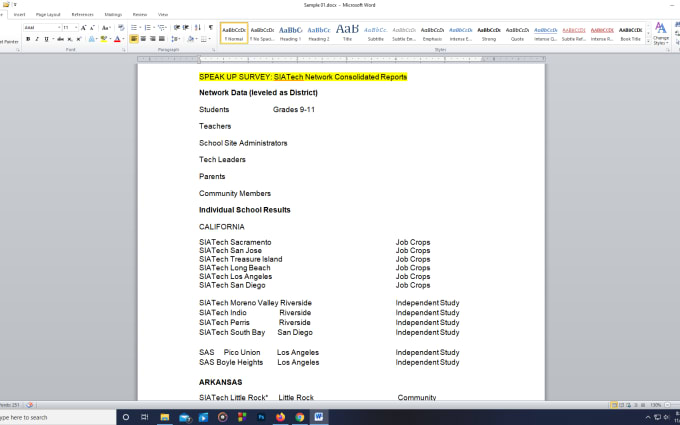This screenshot has width=680, height=425.
Task: Click Task View taskbar icon
Action: (145, 417)
